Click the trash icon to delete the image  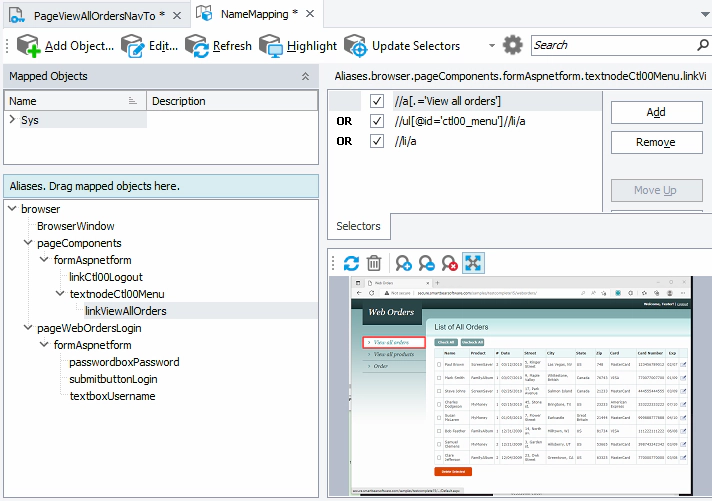tap(374, 263)
